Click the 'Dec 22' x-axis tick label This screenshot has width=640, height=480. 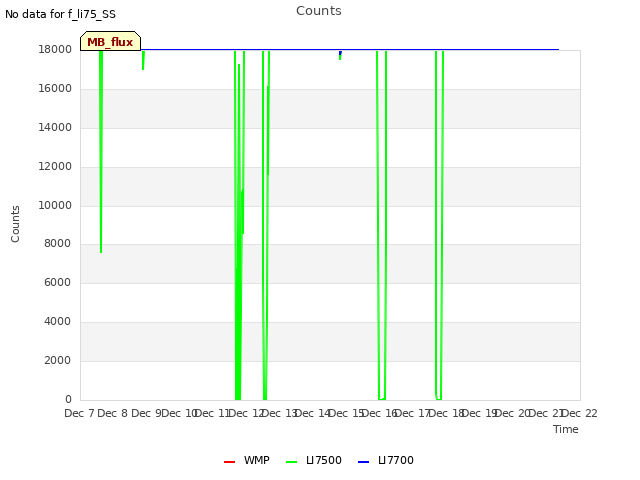(x=580, y=413)
